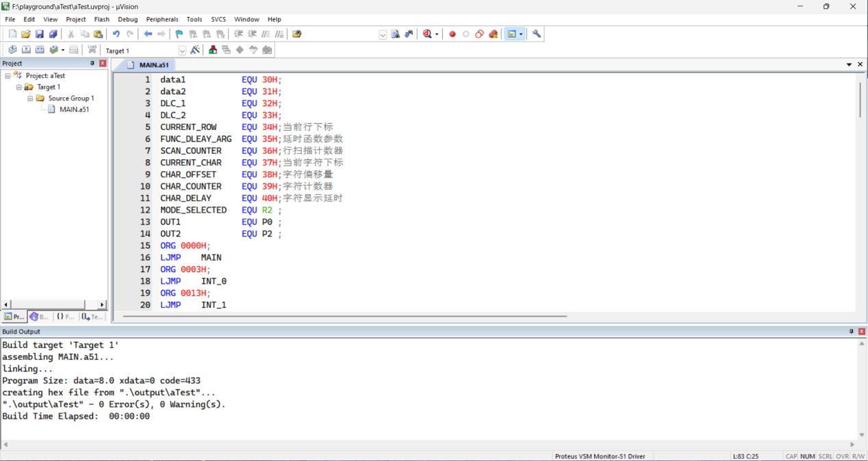Open the SVCS menu
868x461 pixels.
tap(218, 19)
